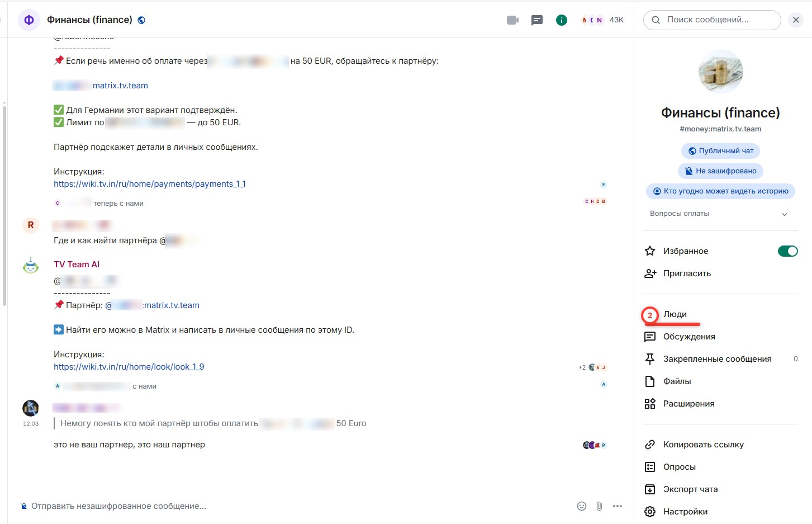Open the Пригласить invite option

point(721,273)
